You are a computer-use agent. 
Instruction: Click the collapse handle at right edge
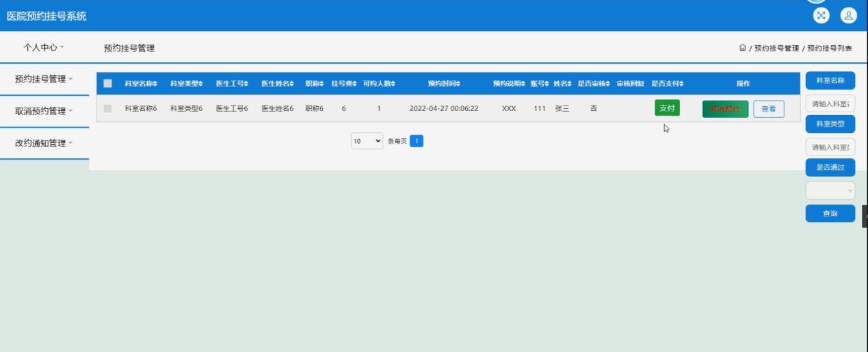[865, 216]
